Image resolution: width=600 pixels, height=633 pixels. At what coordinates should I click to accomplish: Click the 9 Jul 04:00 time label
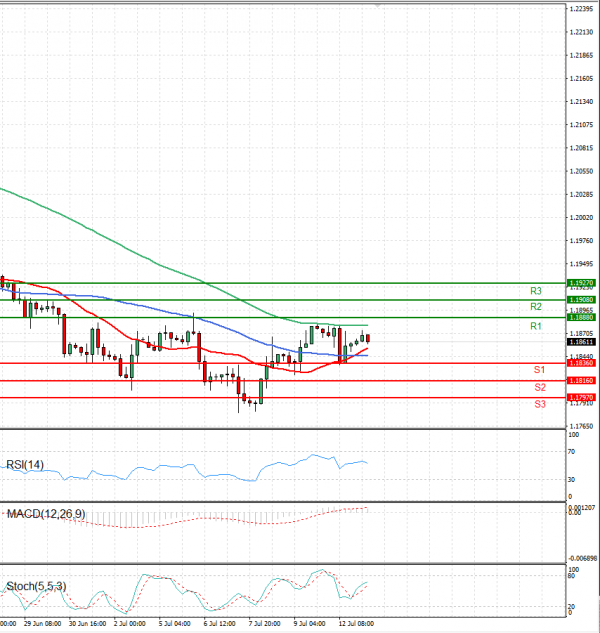[309, 623]
